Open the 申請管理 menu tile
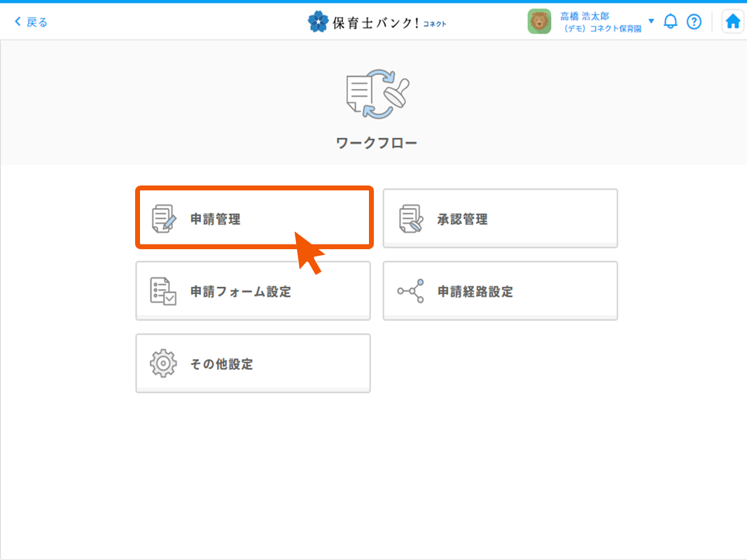 pos(253,218)
